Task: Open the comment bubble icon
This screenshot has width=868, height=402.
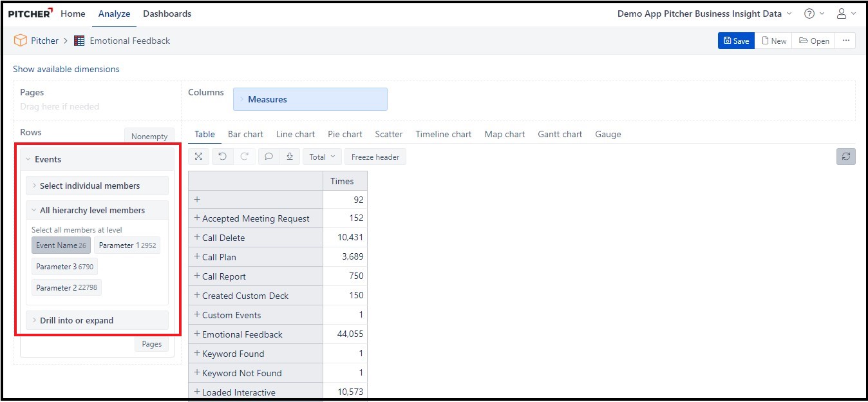Action: (x=269, y=157)
